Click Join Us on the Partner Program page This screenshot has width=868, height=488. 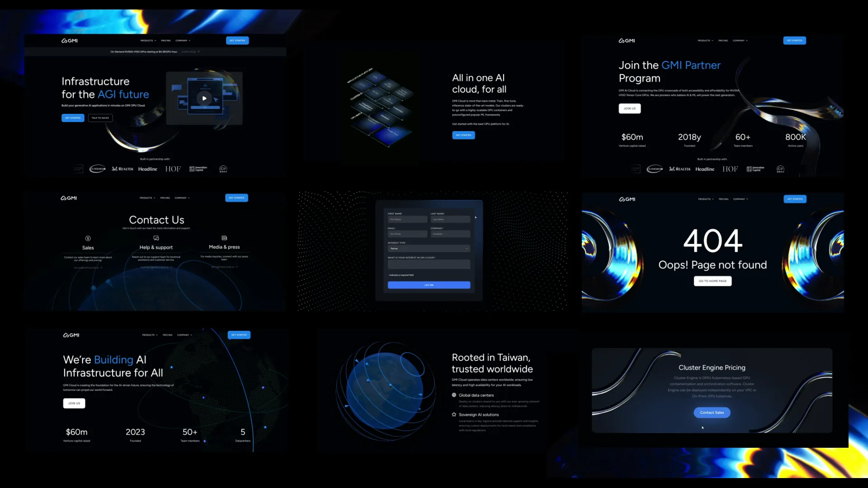[630, 108]
